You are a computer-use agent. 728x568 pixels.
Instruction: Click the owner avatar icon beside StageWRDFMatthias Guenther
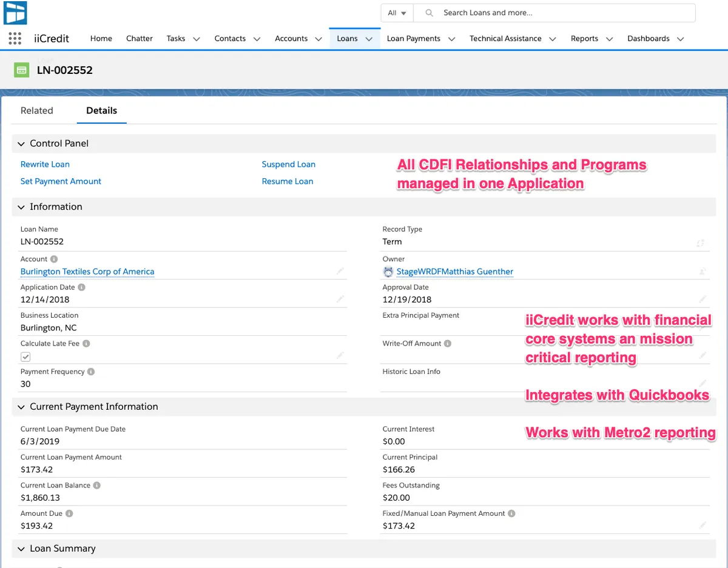[388, 272]
